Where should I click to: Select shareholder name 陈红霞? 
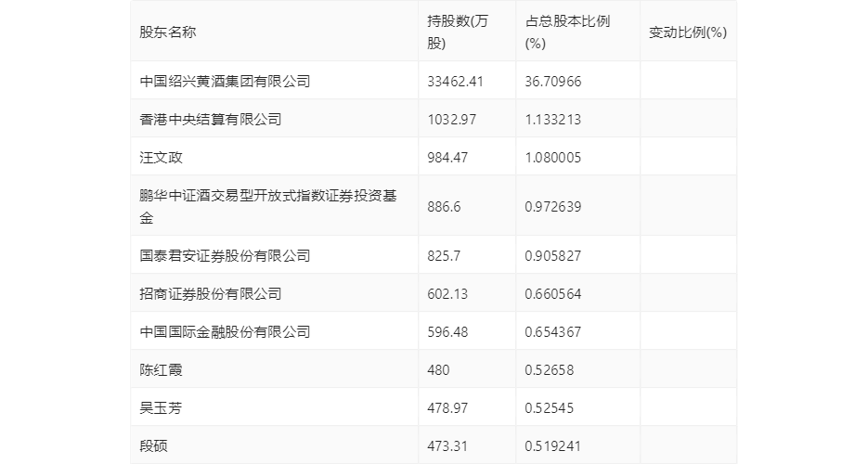162,370
